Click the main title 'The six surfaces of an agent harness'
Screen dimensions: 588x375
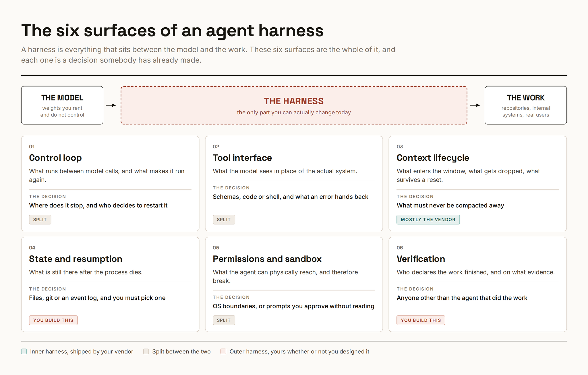pyautogui.click(x=172, y=31)
